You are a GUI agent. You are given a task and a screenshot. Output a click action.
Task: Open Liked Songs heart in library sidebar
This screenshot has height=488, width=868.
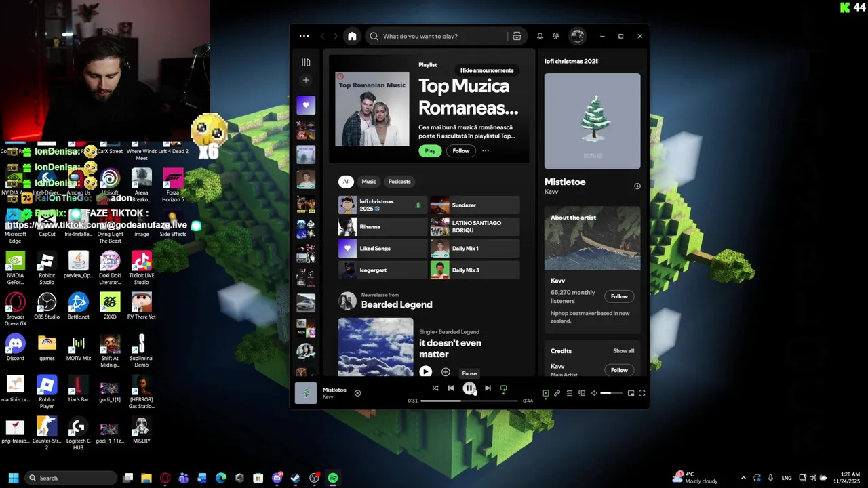(306, 105)
